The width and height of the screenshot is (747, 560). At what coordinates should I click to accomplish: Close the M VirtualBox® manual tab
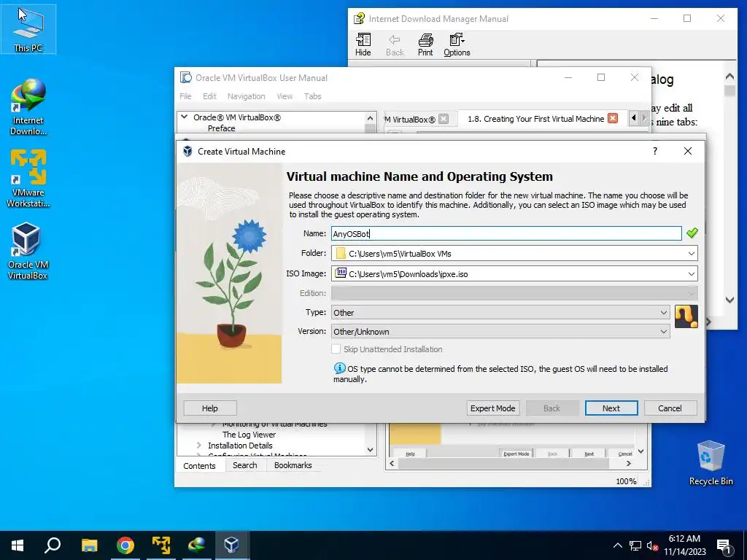pyautogui.click(x=444, y=119)
